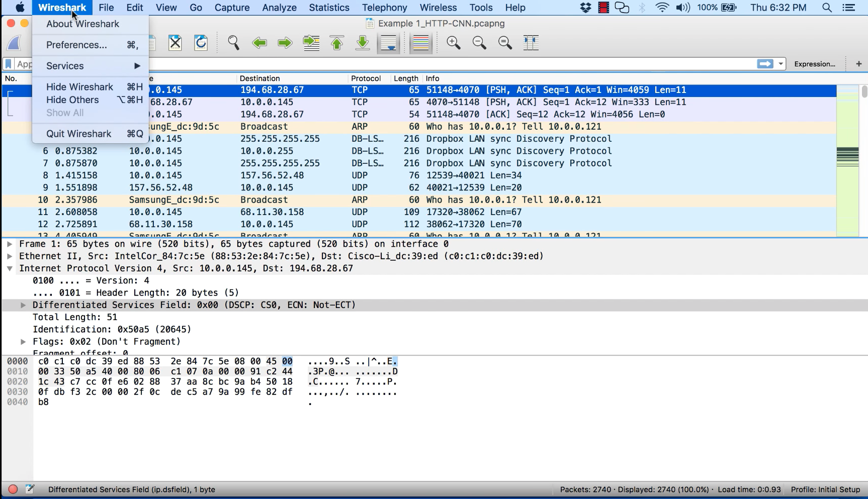Jump to first packet icon

337,43
